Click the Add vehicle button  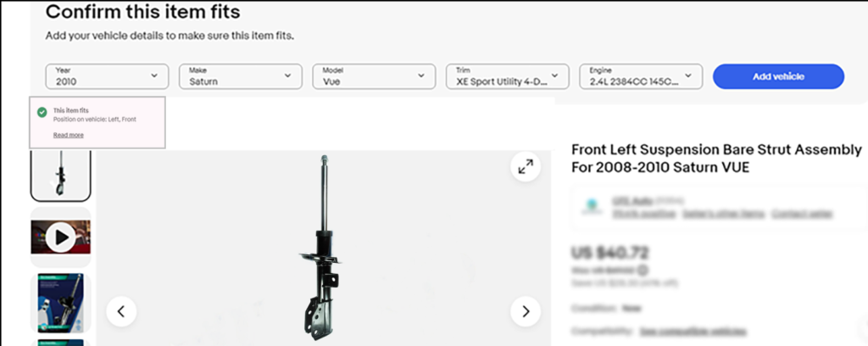(778, 76)
